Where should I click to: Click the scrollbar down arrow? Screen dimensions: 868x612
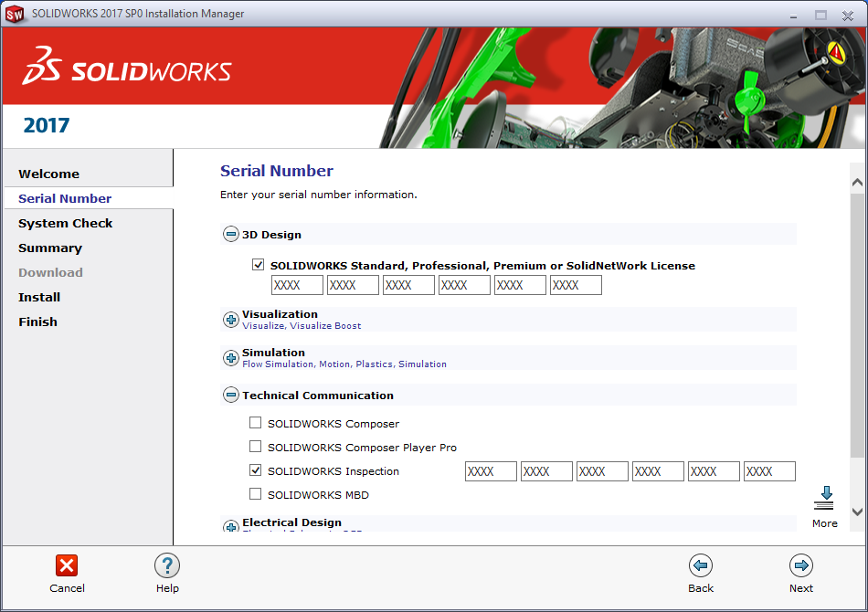tap(857, 512)
